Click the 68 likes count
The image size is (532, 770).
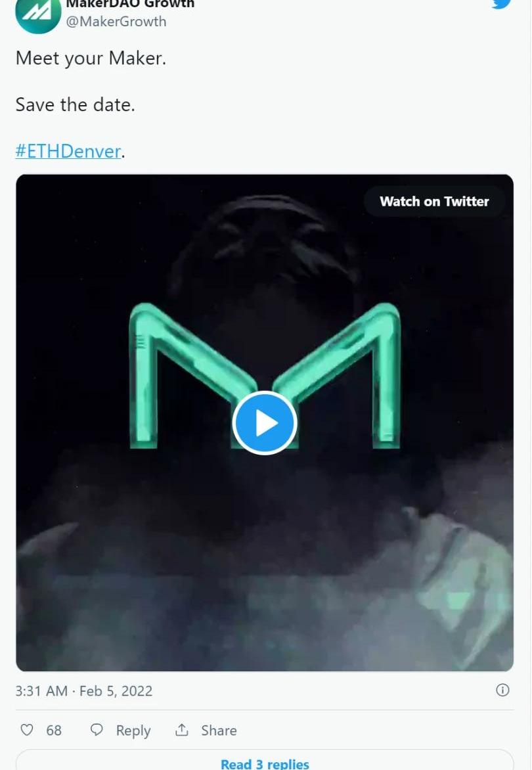coord(54,730)
